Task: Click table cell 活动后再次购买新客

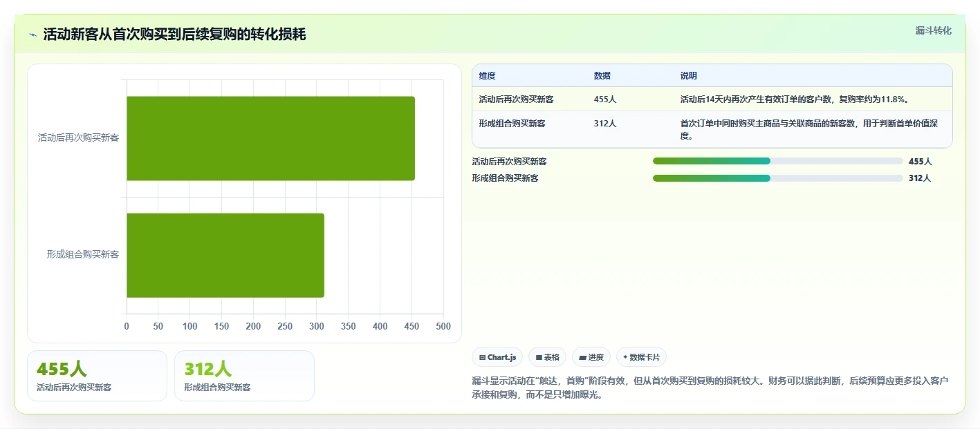Action: [516, 99]
